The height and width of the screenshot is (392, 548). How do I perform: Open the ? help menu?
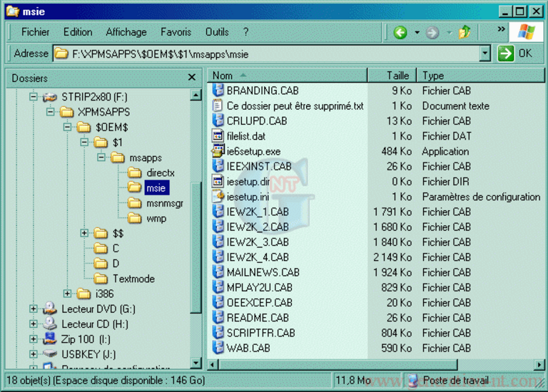point(245,32)
